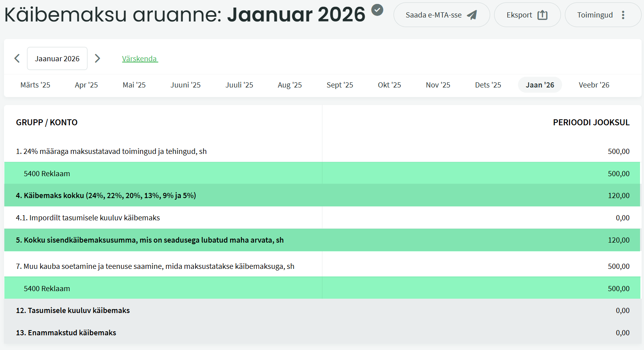
Task: Expand row 7 Muu kauba soetamine
Action: 155,266
